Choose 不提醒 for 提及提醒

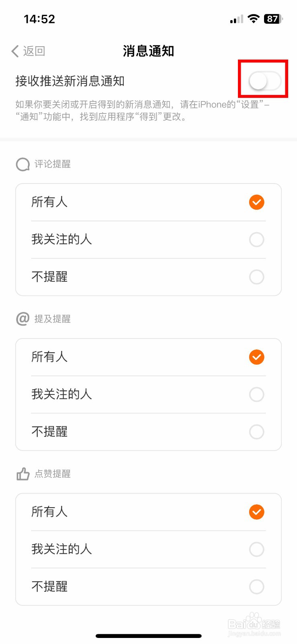point(256,432)
